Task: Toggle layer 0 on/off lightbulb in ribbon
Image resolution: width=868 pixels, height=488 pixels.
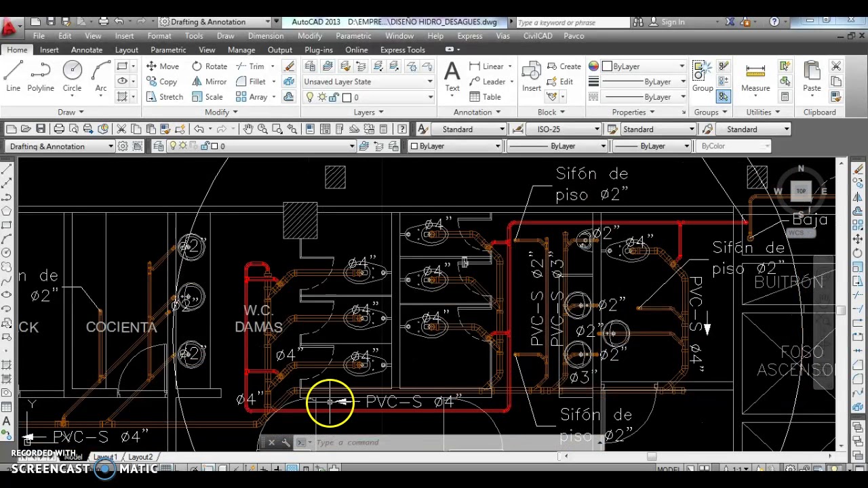Action: coord(311,97)
